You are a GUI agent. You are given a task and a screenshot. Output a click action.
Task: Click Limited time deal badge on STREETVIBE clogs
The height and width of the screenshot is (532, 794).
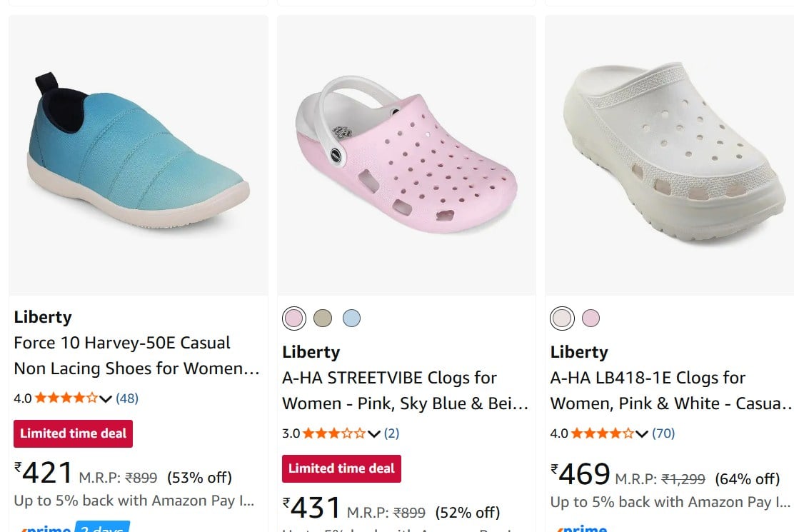coord(341,468)
